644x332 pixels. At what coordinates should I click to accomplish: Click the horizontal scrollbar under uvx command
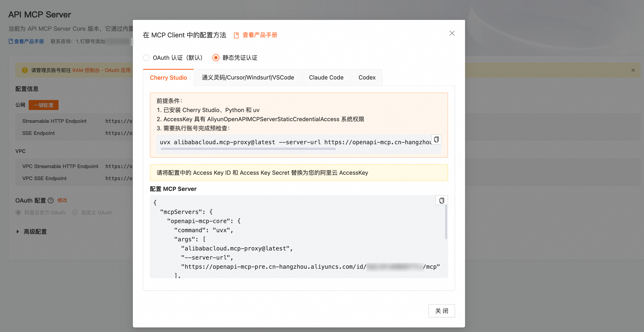click(248, 149)
